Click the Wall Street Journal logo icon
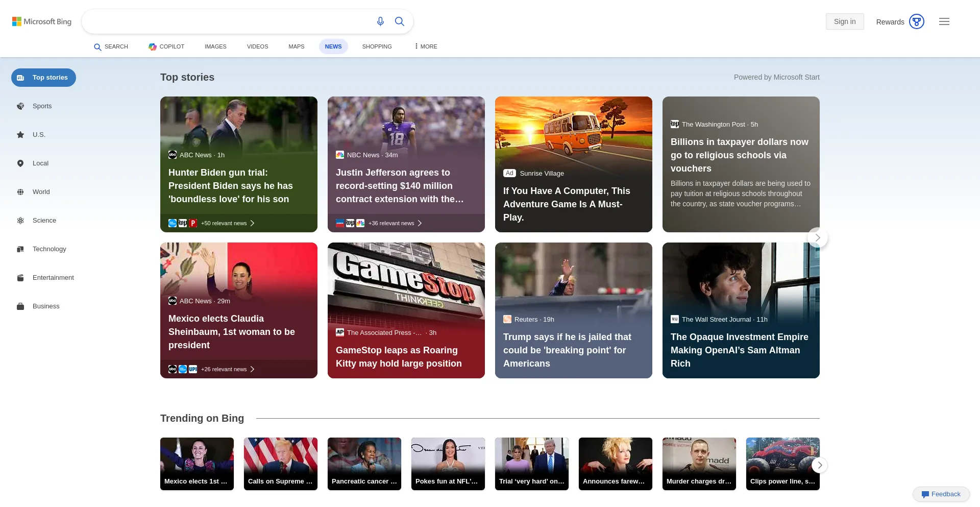 point(675,319)
